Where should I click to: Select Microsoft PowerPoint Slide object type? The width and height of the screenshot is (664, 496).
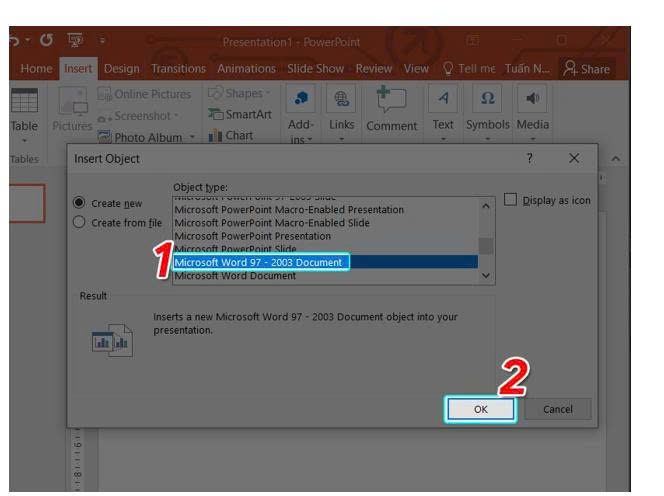pyautogui.click(x=326, y=249)
